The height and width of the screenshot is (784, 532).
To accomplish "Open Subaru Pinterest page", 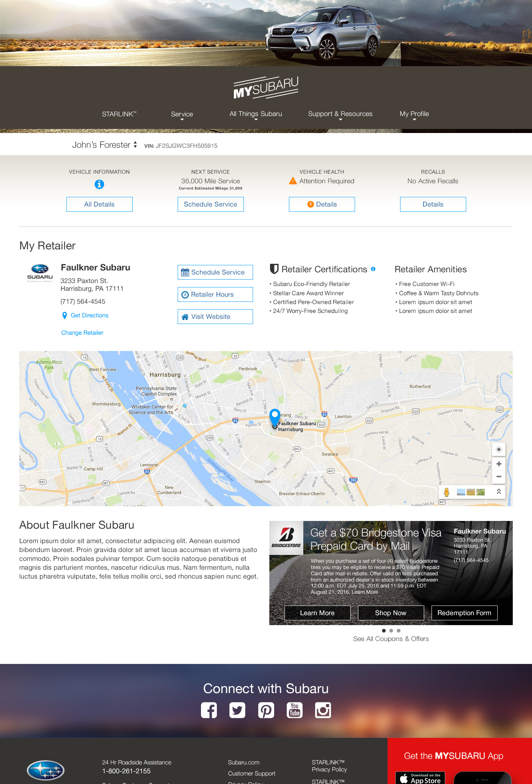I will (x=266, y=710).
